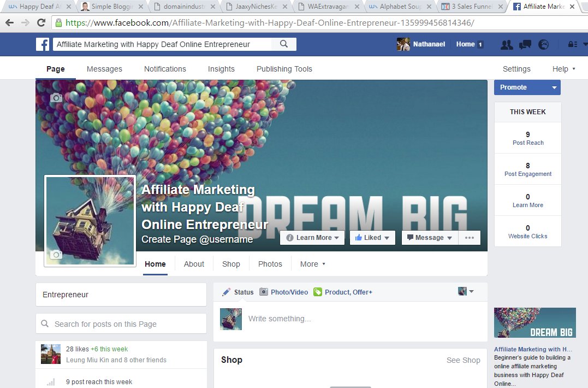Click the Post Reach stat
Viewport: 588px width, 388px height.
[527, 138]
